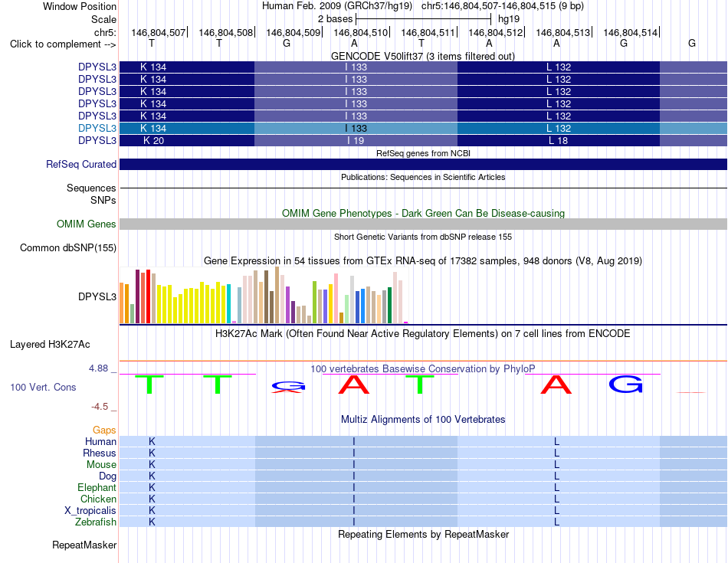728x563 pixels.
Task: Click the K amino acid in Zebrafish row
Action: pyautogui.click(x=152, y=522)
